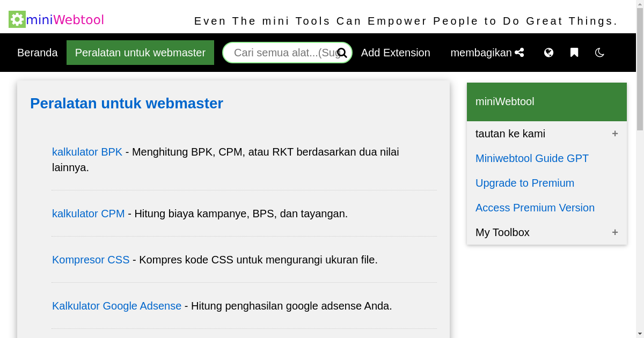644x338 pixels.
Task: Click the bookmark icon in navbar
Action: click(x=574, y=53)
